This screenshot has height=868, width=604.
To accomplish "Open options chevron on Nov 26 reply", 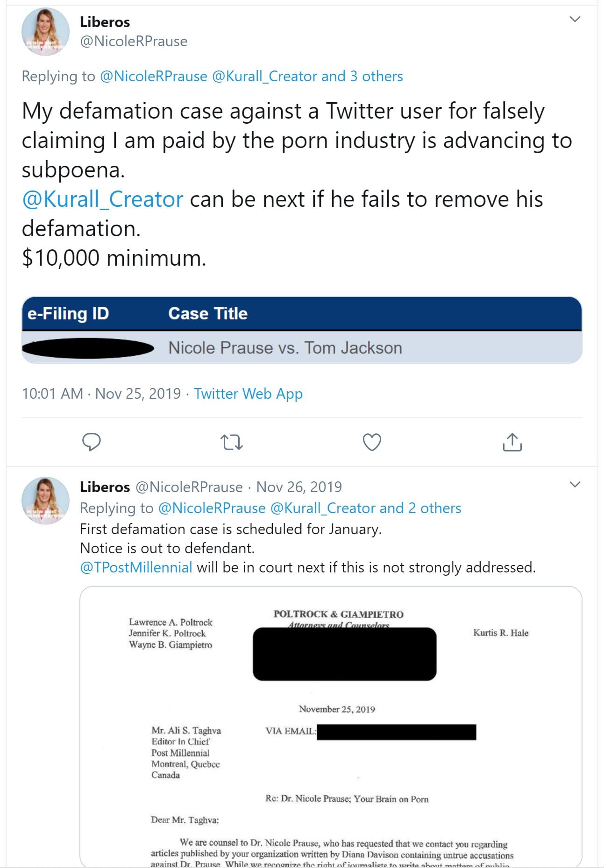I will click(x=575, y=484).
